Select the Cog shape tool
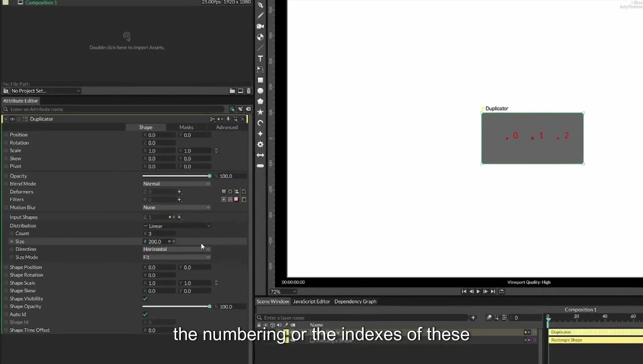Screen dimensions: 643x364 pos(260,144)
